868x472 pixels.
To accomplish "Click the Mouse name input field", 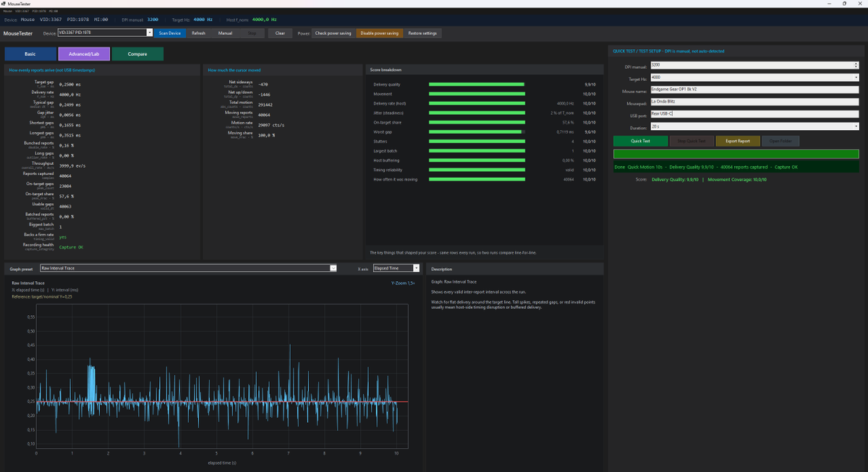I will click(754, 90).
